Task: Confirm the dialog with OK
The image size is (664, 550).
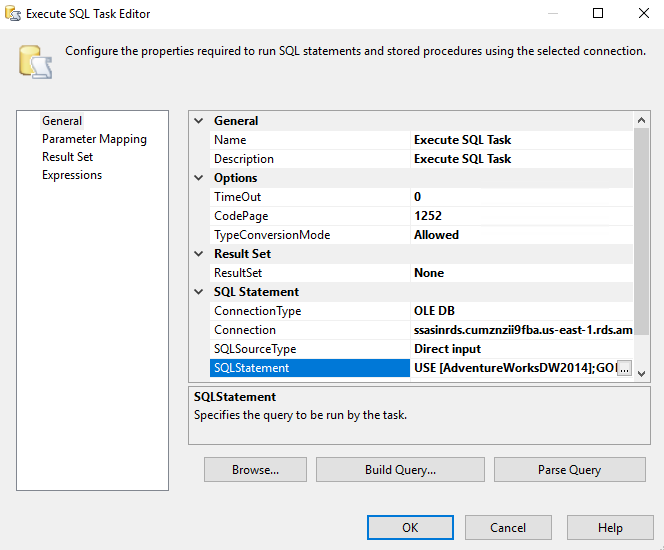Action: point(410,528)
